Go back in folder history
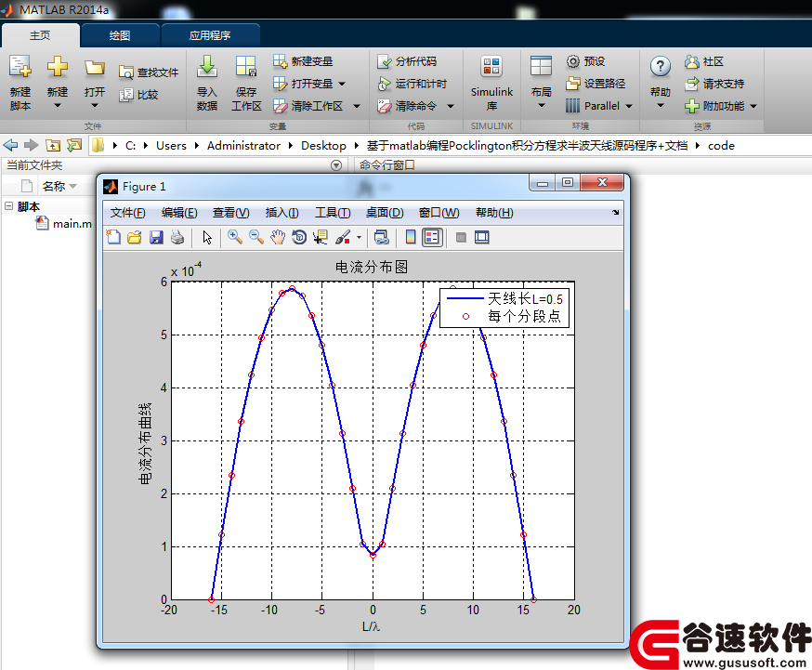Viewport: 812px width, 670px height. (x=11, y=146)
